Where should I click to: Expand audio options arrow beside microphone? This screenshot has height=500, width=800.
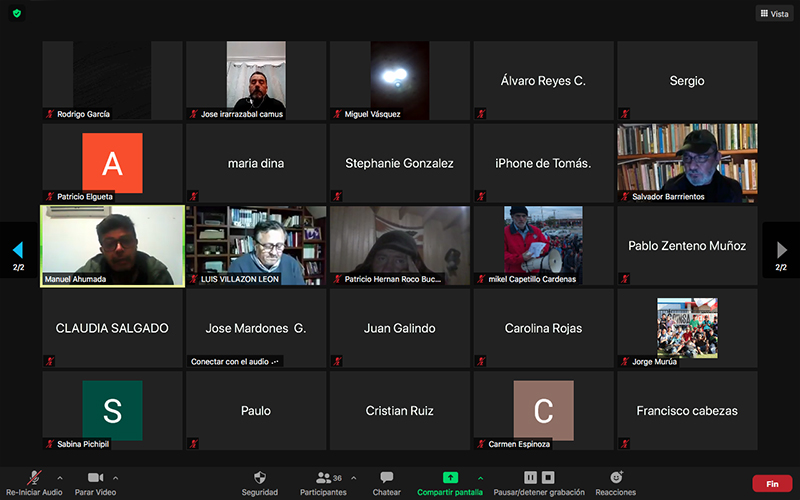59,478
